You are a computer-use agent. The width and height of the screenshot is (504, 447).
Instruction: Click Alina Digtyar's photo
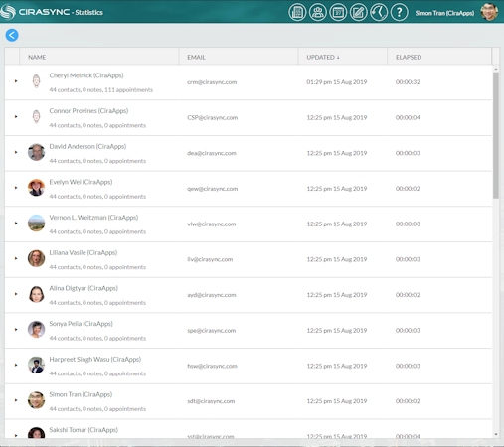click(36, 294)
